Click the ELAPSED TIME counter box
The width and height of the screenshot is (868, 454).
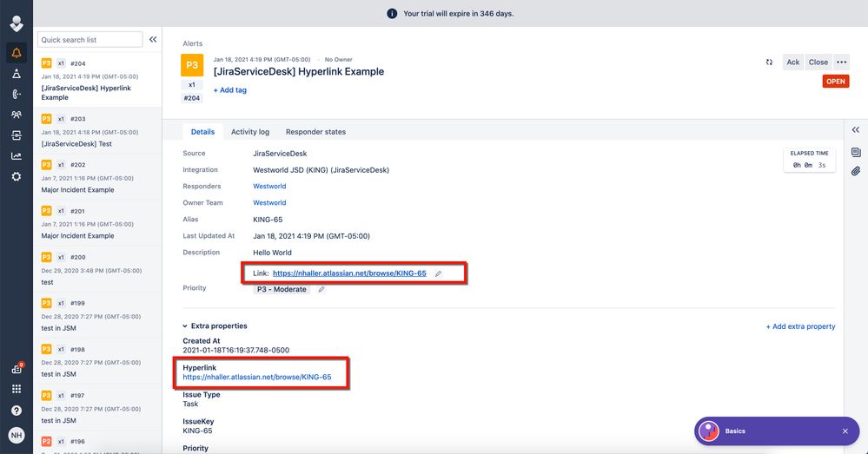(809, 160)
